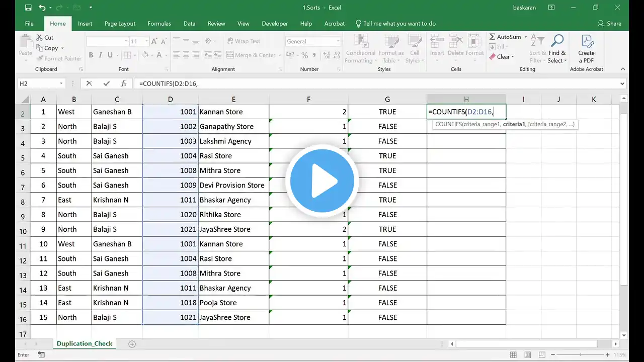The image size is (644, 362).
Task: Switch to the Formulas ribbon tab
Action: click(x=159, y=24)
